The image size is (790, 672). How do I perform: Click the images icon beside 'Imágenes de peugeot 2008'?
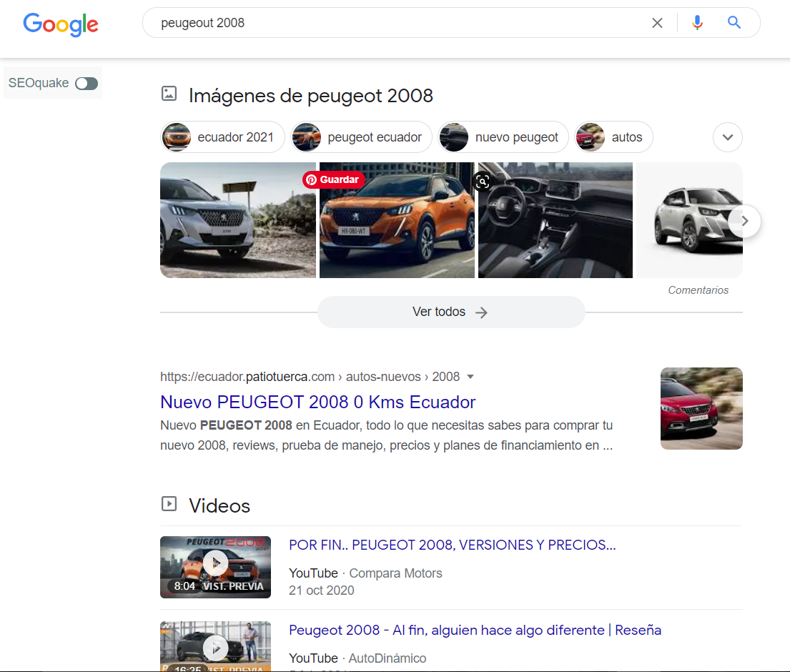169,94
